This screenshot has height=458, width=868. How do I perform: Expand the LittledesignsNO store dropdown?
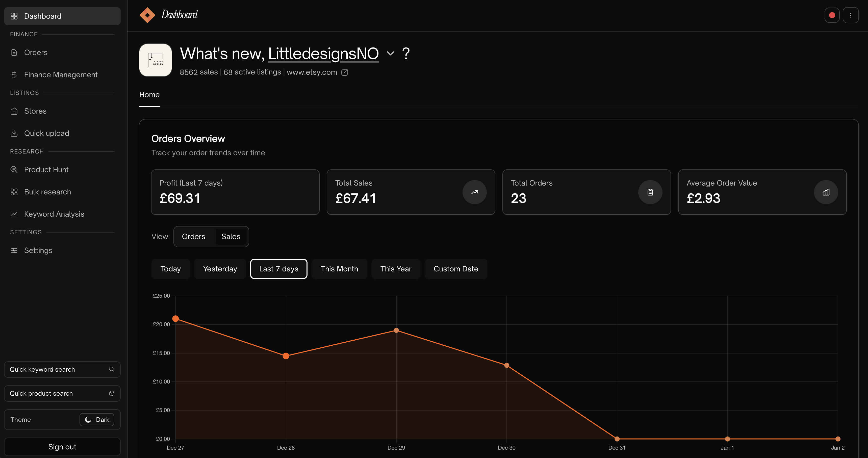coord(390,53)
